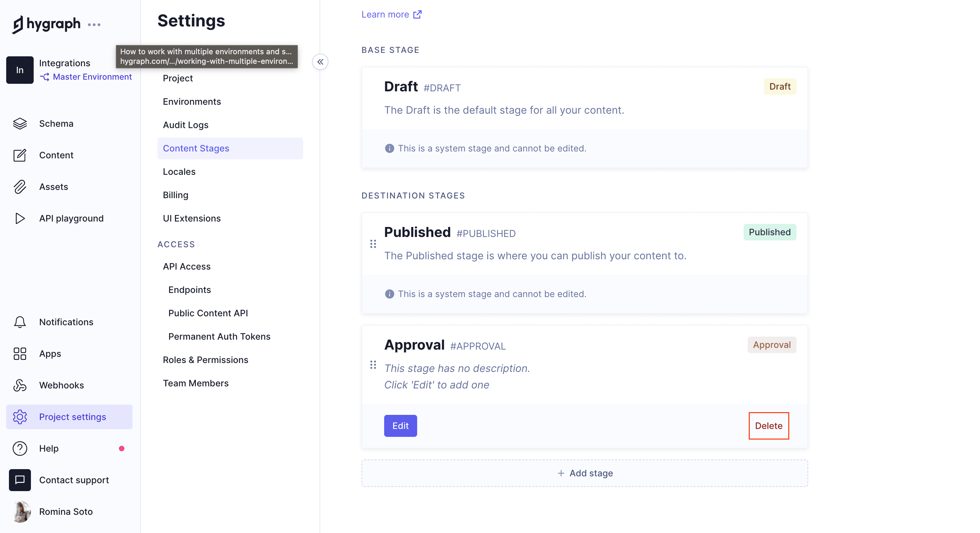Click the Schema layers icon

point(20,124)
